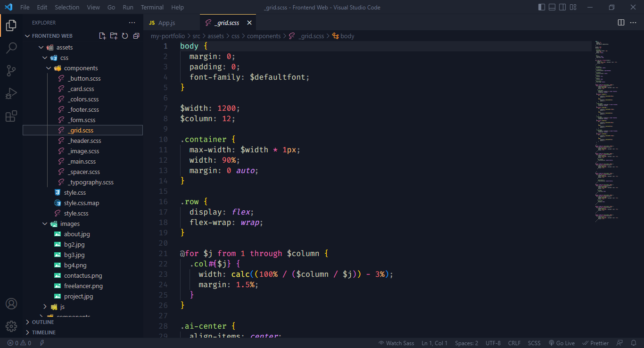Change line ending from CRLF
The width and height of the screenshot is (644, 348).
(514, 343)
